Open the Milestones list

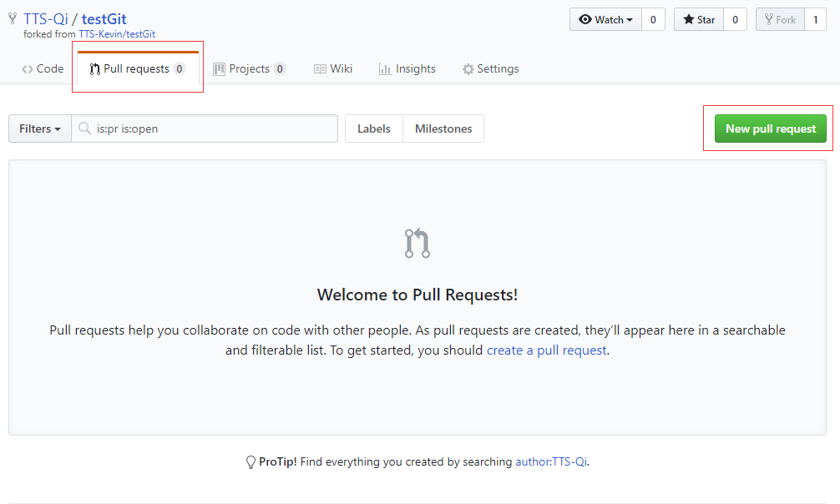tap(443, 129)
